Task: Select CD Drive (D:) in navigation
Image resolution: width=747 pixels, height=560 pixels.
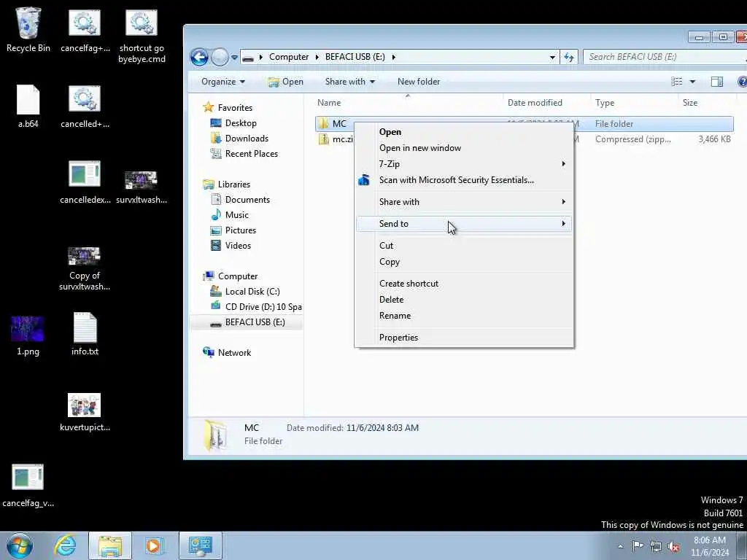Action: click(x=263, y=307)
